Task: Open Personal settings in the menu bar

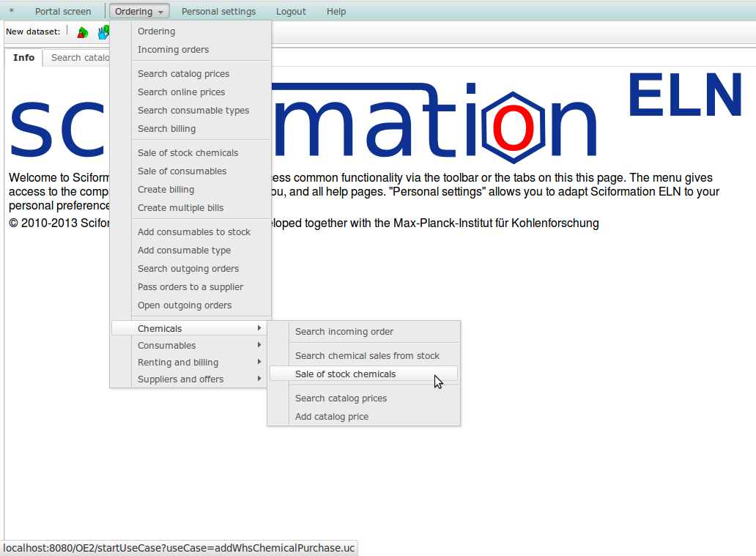Action: 218,12
